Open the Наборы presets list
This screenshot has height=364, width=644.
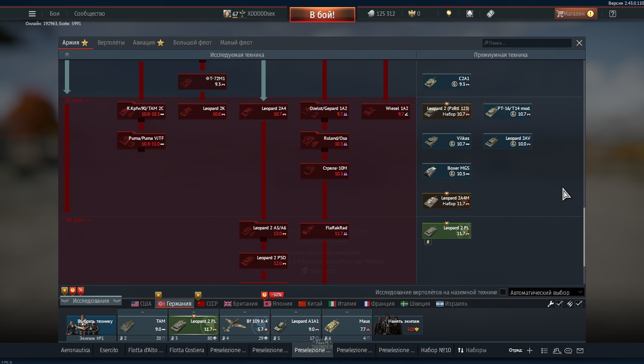[472, 350]
